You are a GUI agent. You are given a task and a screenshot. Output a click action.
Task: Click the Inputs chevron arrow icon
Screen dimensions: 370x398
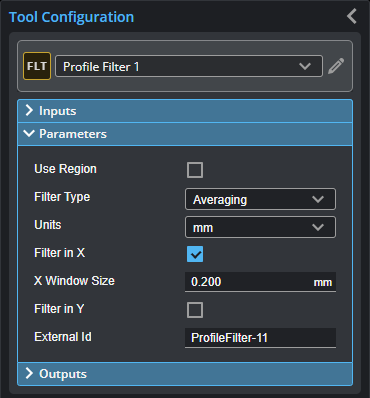click(x=29, y=110)
